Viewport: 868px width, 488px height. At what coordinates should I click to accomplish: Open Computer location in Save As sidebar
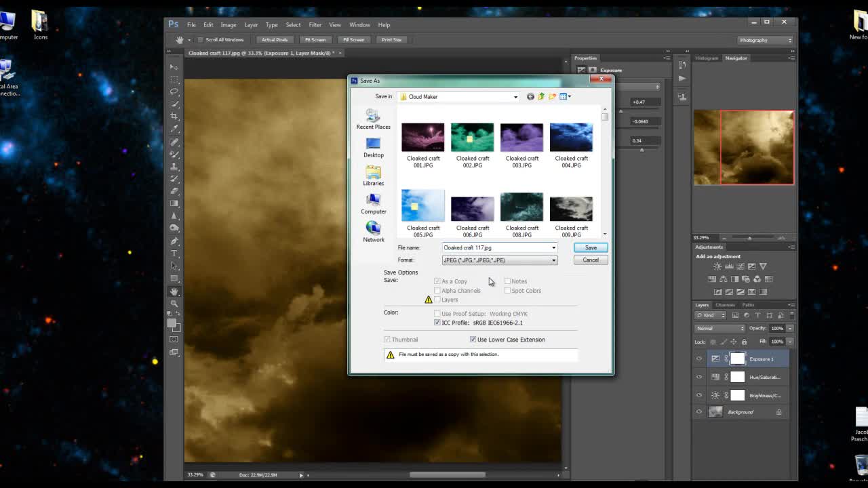pyautogui.click(x=374, y=203)
